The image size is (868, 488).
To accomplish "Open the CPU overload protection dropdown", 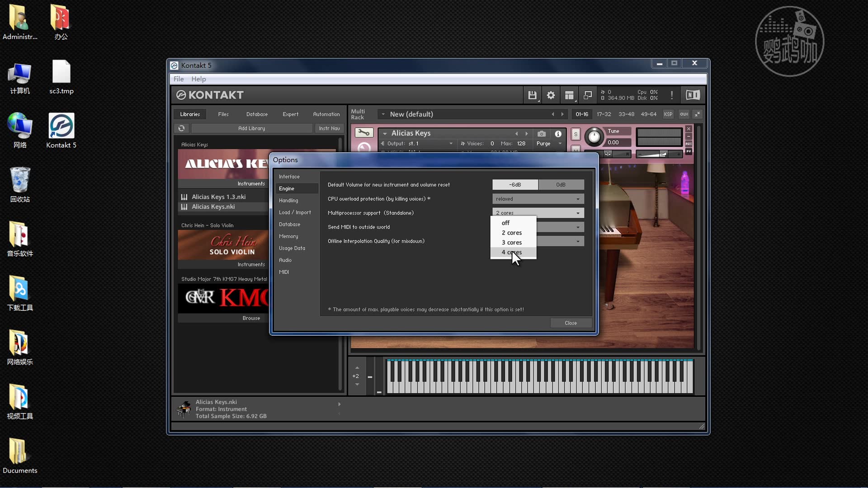I will pyautogui.click(x=537, y=199).
